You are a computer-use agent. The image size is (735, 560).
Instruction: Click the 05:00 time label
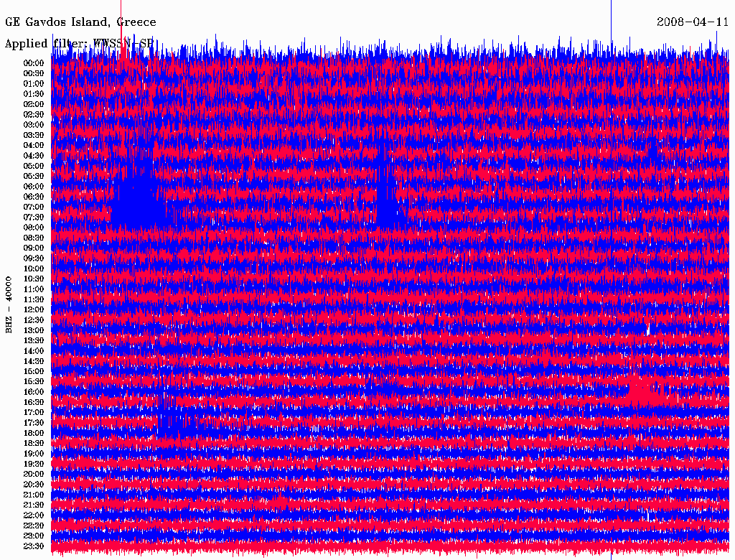pyautogui.click(x=34, y=166)
